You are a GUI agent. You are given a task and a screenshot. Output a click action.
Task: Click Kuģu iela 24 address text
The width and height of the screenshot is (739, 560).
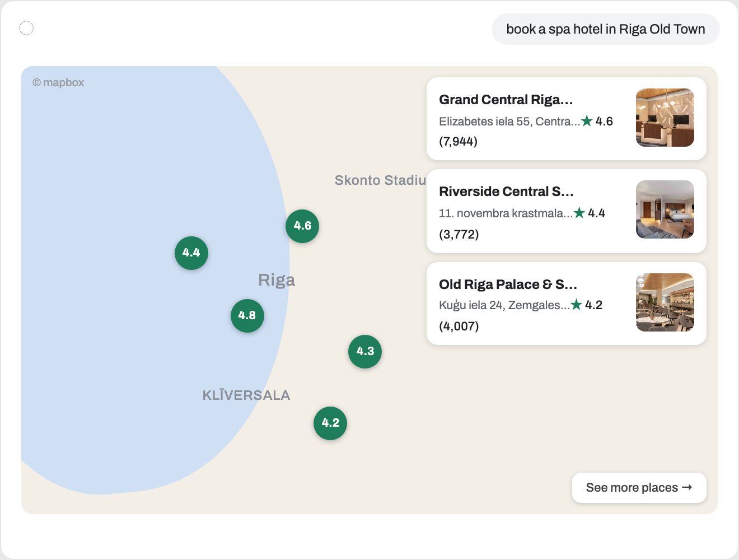[x=504, y=305]
